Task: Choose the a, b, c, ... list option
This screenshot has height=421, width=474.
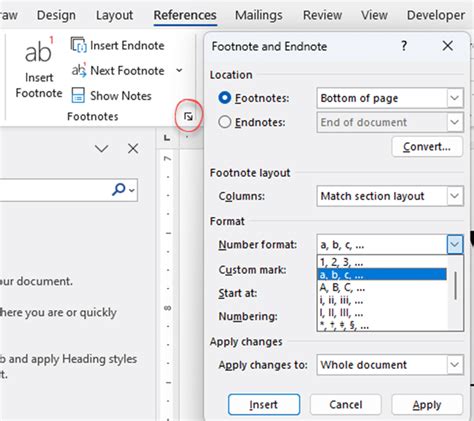Action: 382,274
